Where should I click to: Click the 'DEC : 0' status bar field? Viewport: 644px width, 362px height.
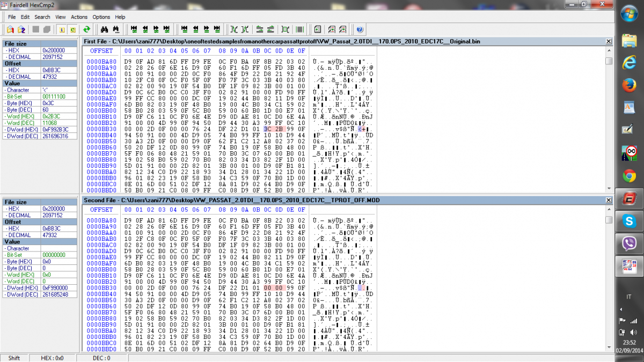pos(102,358)
